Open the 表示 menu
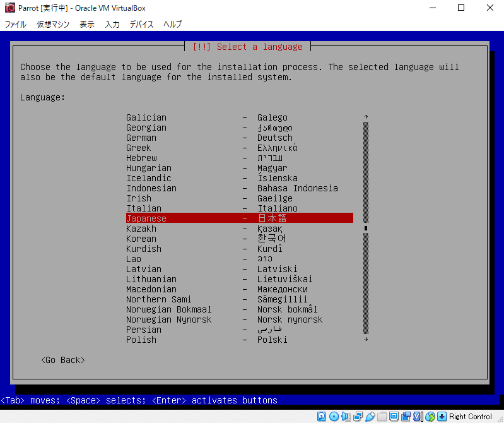 point(87,24)
